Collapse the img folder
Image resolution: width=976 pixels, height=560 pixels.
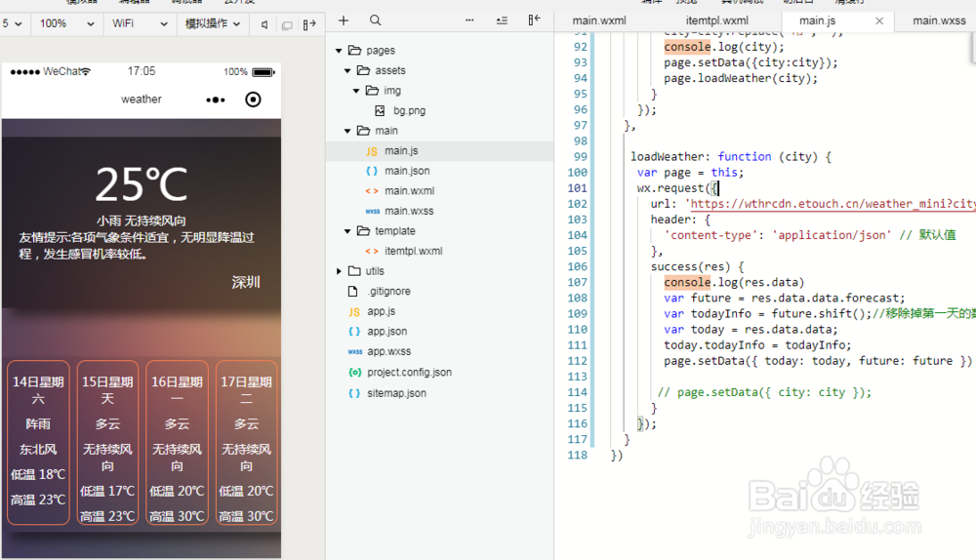(356, 91)
